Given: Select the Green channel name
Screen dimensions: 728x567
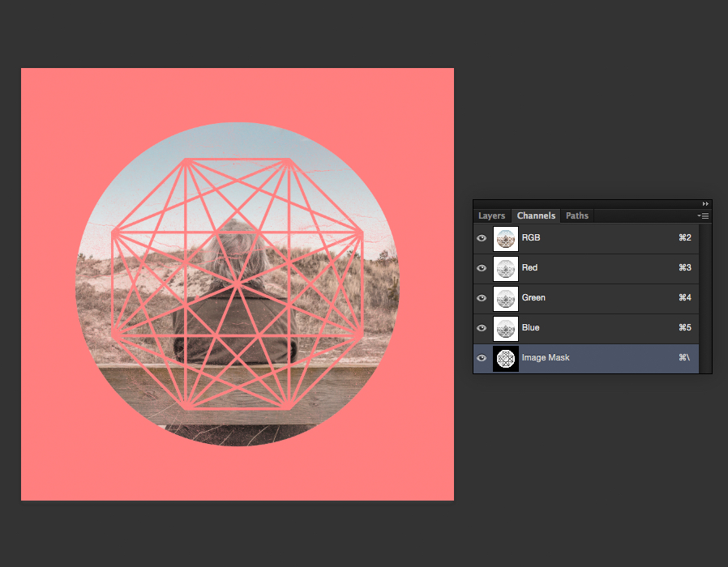Looking at the screenshot, I should coord(533,297).
